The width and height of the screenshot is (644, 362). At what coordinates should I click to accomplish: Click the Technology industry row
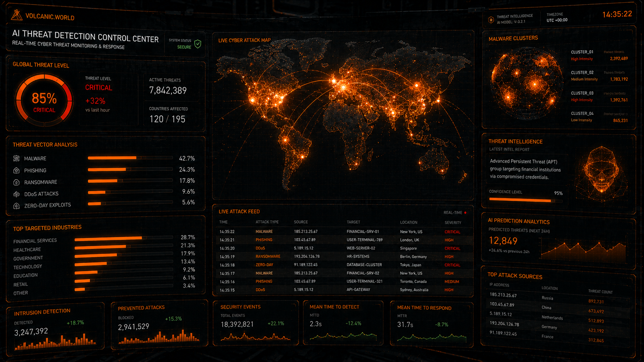click(x=104, y=264)
